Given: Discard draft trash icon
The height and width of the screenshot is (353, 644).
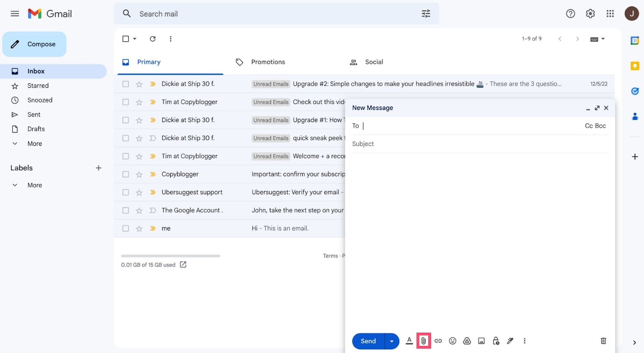Looking at the screenshot, I should [x=603, y=341].
